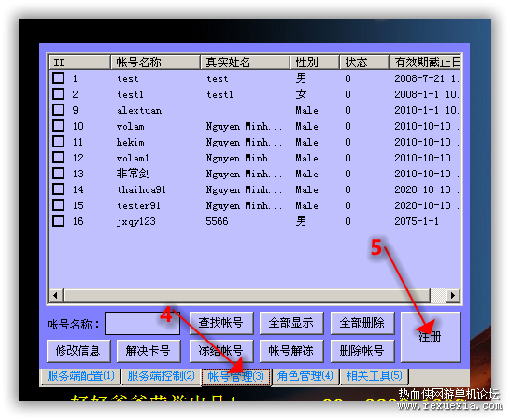The width and height of the screenshot is (510, 420).
Task: Switch to the 服务端配置(1) tab
Action: [81, 376]
